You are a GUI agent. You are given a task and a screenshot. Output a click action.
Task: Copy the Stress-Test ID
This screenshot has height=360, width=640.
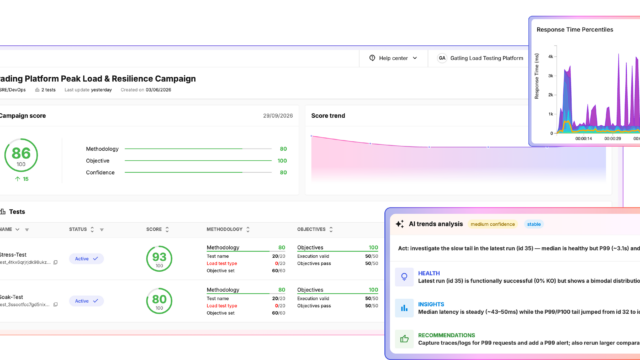56,262
